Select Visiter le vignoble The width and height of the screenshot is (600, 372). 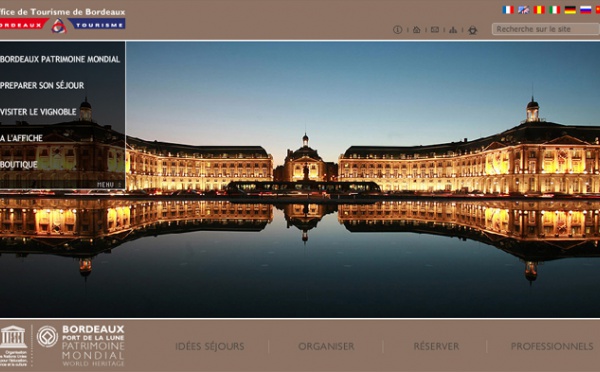[38, 112]
